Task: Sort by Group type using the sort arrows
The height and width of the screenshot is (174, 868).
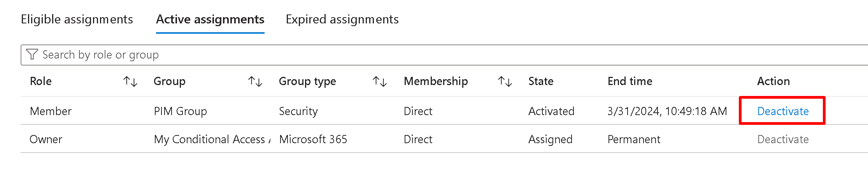Action: [x=380, y=82]
